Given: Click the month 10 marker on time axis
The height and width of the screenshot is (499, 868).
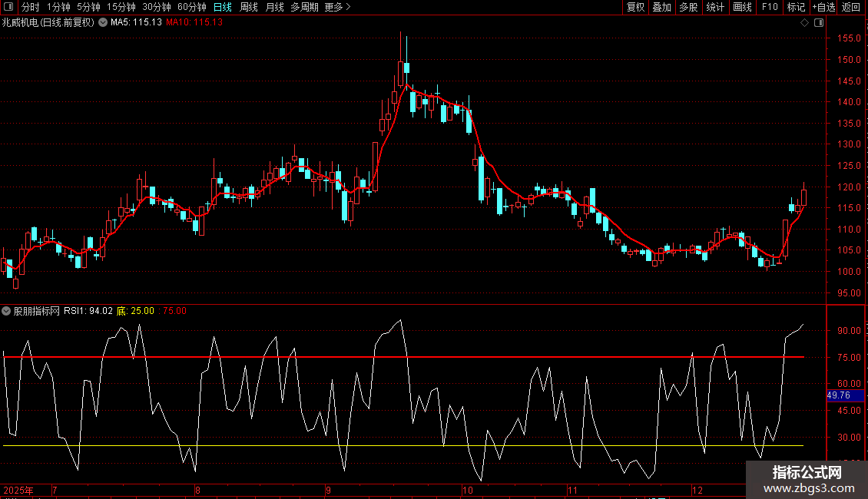Looking at the screenshot, I should pyautogui.click(x=468, y=490).
